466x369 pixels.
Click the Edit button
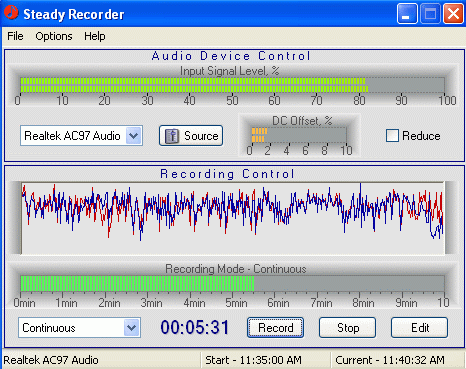click(x=419, y=328)
